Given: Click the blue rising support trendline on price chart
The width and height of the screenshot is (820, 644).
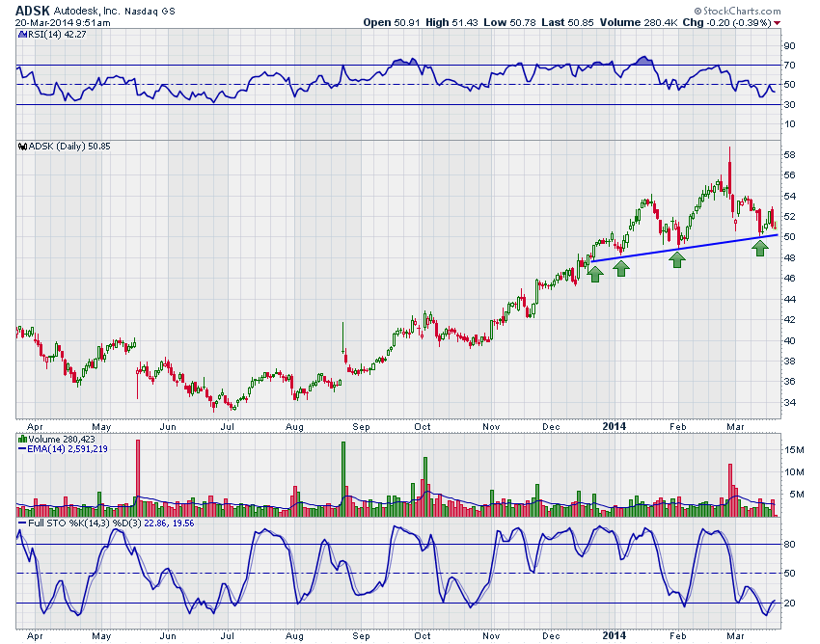Looking at the screenshot, I should (685, 249).
